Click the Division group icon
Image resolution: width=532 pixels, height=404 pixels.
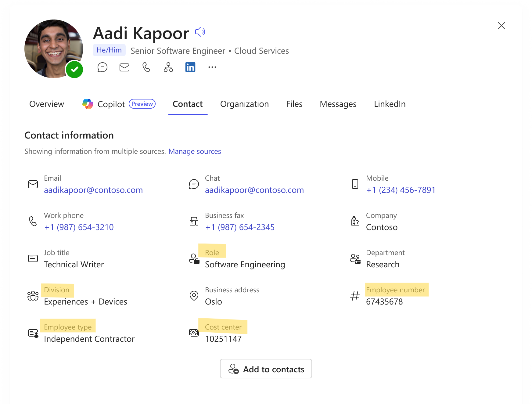pyautogui.click(x=33, y=296)
